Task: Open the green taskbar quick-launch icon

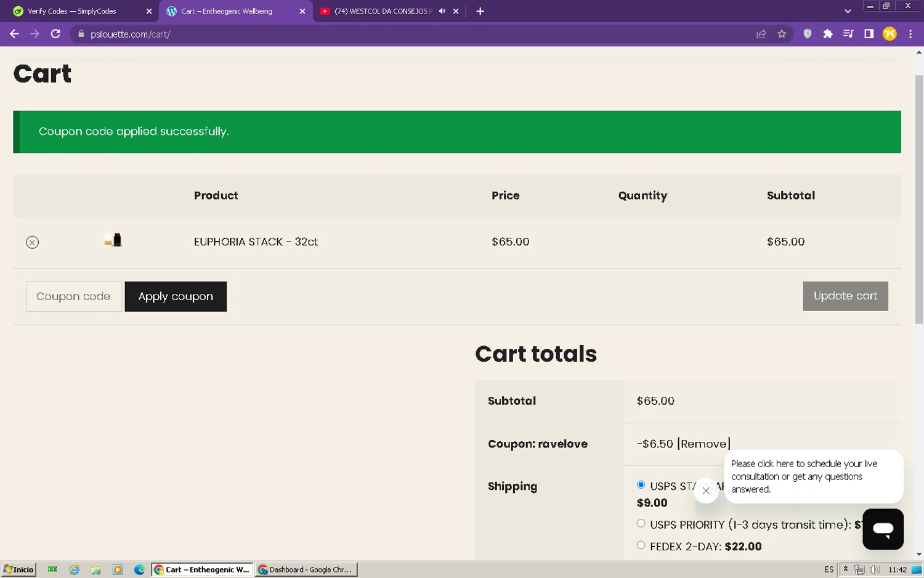Action: pyautogui.click(x=52, y=569)
